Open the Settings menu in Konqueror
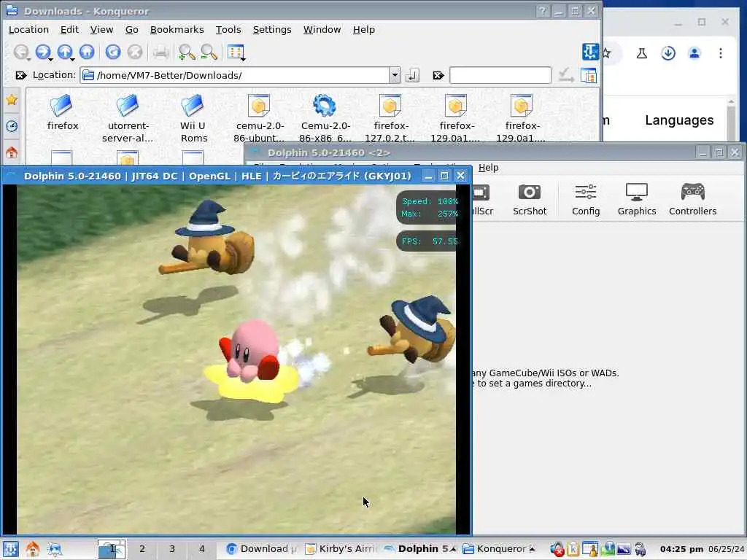This screenshot has width=747, height=560. pyautogui.click(x=272, y=29)
